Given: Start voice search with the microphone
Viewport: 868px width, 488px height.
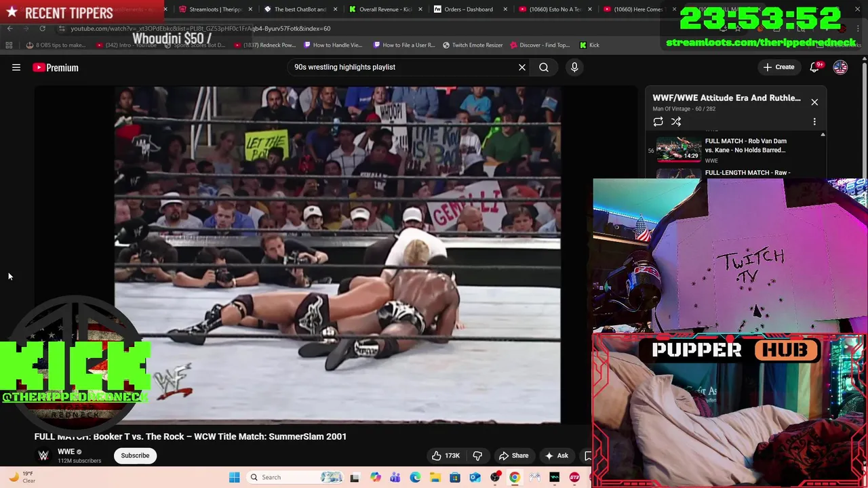Looking at the screenshot, I should tap(574, 67).
